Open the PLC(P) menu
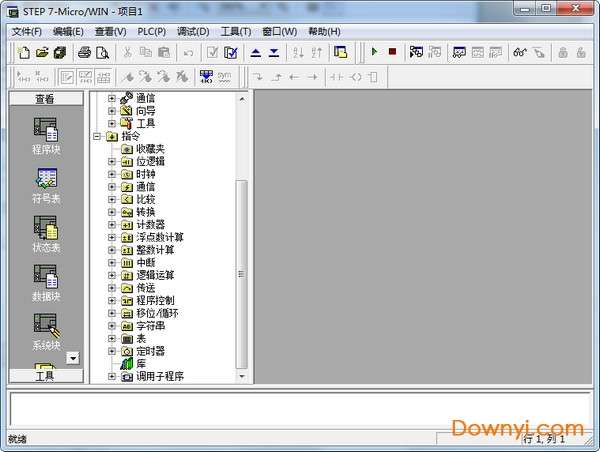The width and height of the screenshot is (600, 452). point(152,32)
